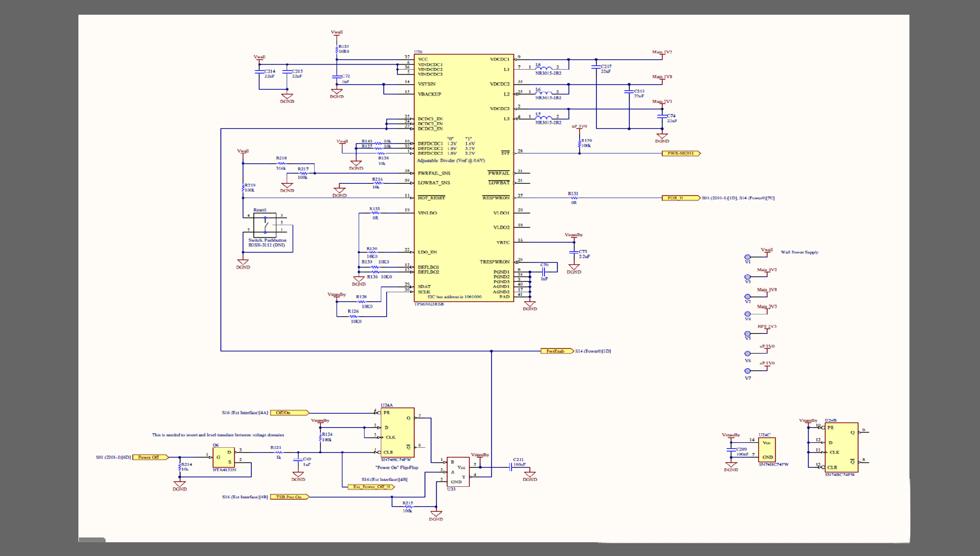Viewport: 980px width, 556px height.
Task: Click resistor R217 100k symbol
Action: click(303, 174)
